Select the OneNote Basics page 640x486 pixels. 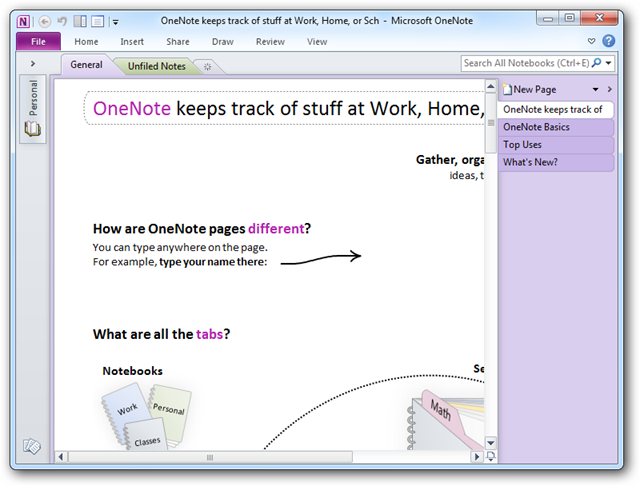tap(555, 127)
